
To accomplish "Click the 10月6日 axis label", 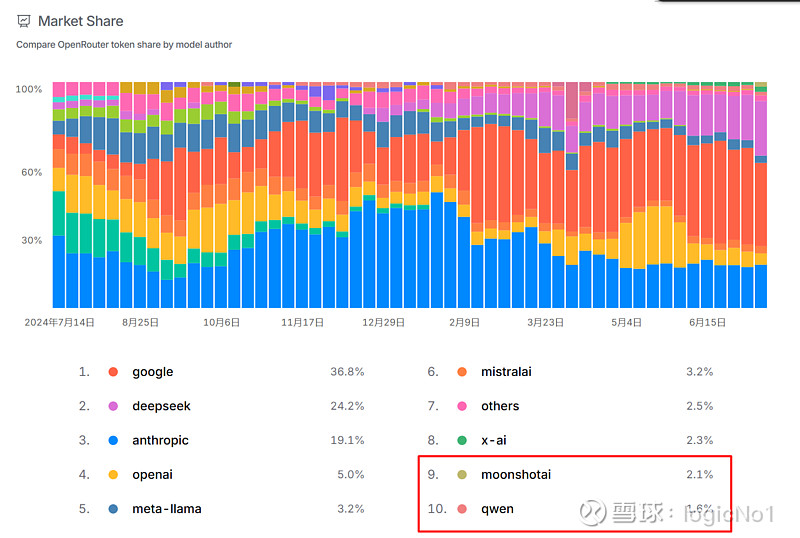I will pyautogui.click(x=221, y=322).
